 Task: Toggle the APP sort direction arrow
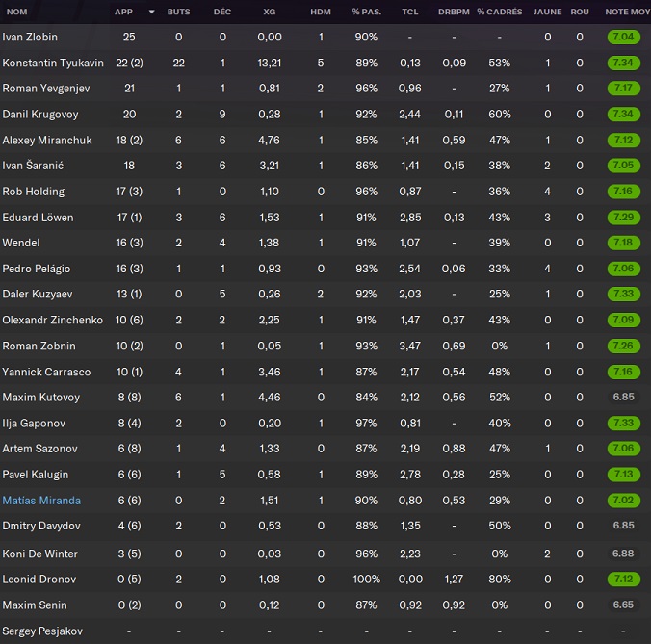point(151,12)
